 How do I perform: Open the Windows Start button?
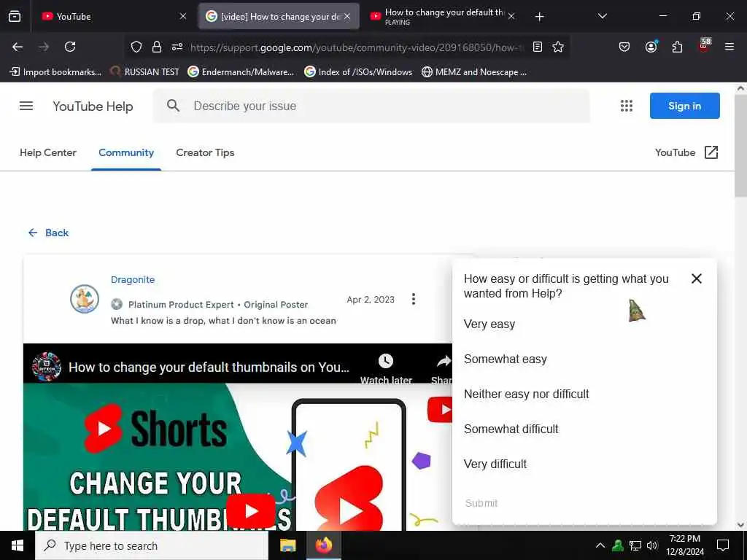(x=18, y=545)
